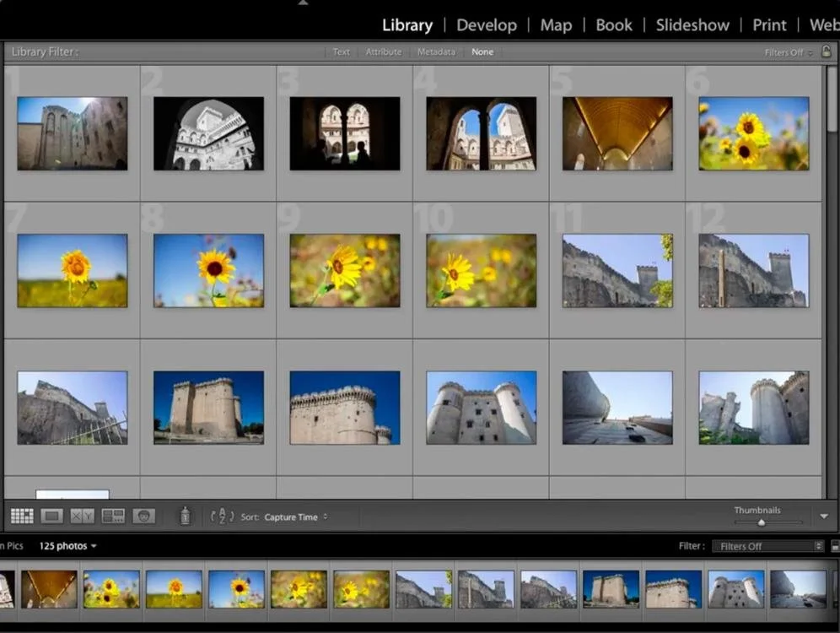Open the 125 photos source dropdown
Screen dimensions: 840x633
tap(68, 545)
